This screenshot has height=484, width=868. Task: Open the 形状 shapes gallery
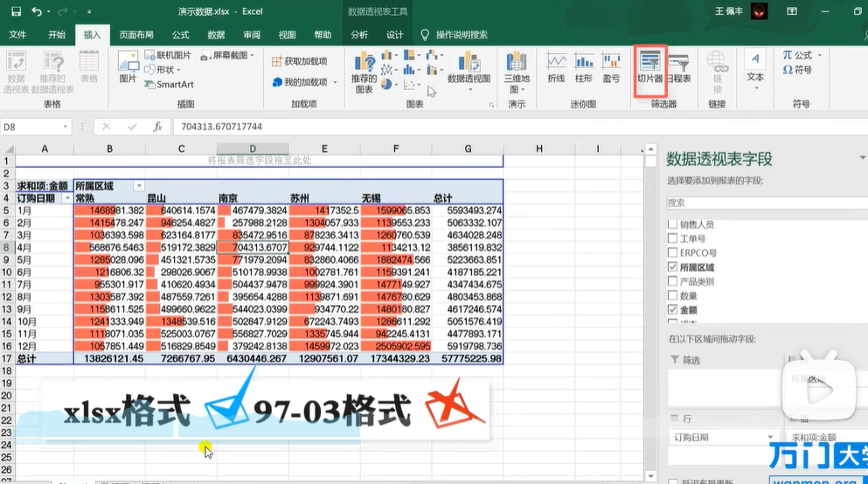163,70
